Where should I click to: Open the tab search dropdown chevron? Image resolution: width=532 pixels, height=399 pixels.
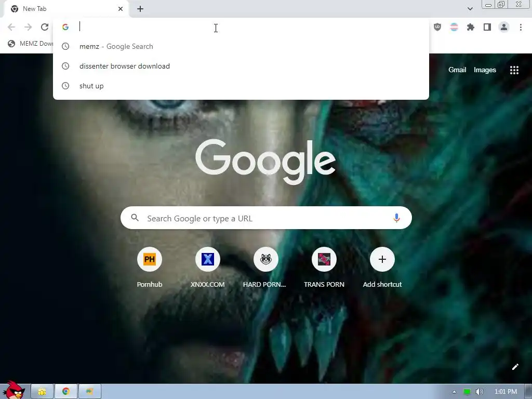coord(470,9)
